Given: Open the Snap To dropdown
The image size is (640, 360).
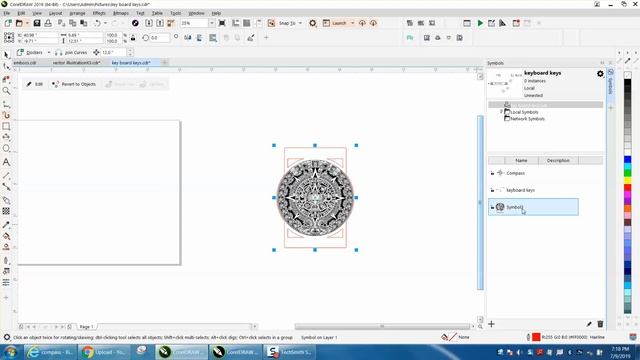Looking at the screenshot, I should click(x=300, y=23).
